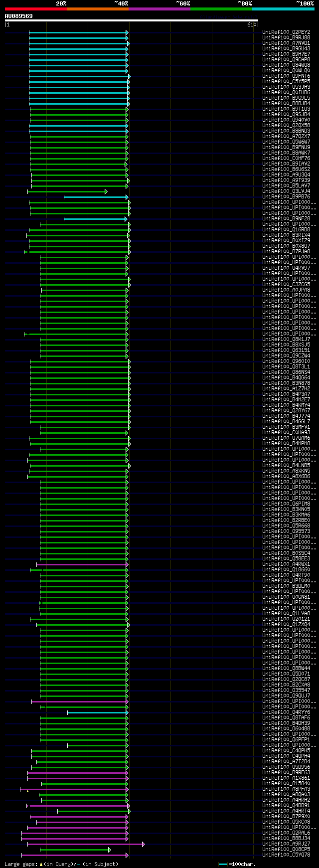The height and width of the screenshot is (868, 319).
Task: Open hit UniRef100_Q2PEY2
Action: pyautogui.click(x=286, y=32)
